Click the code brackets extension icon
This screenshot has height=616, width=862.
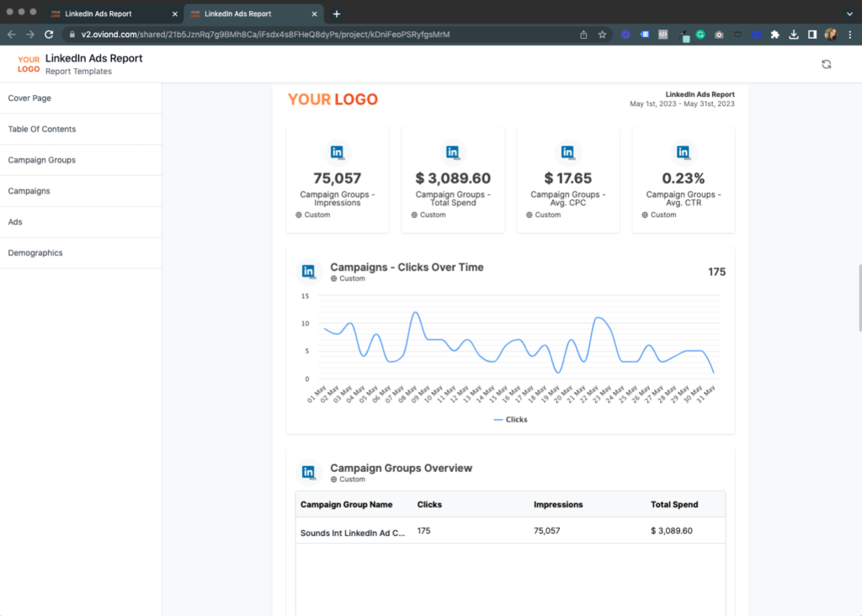click(663, 35)
